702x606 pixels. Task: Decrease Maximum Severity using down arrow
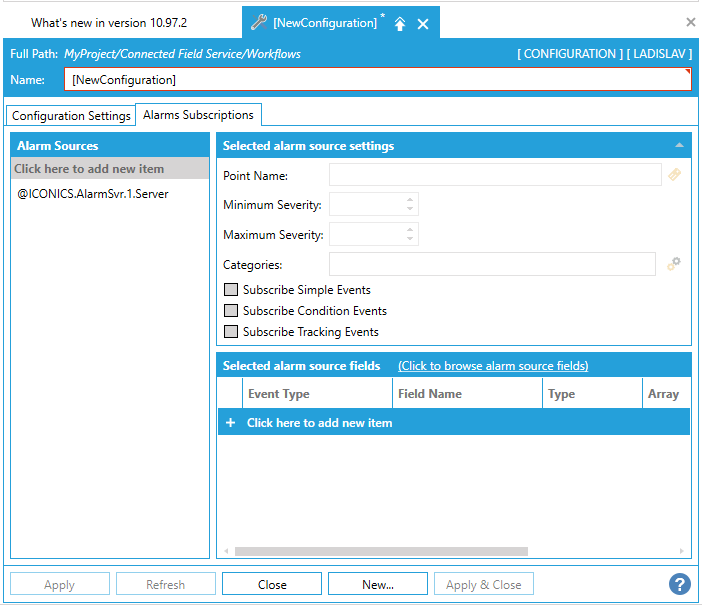410,240
